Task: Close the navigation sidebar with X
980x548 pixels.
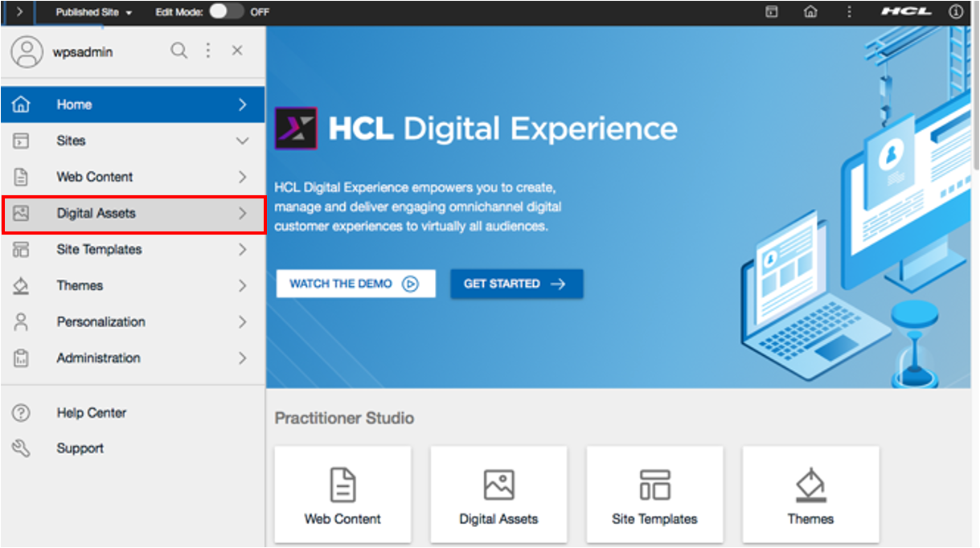Action: coord(237,51)
